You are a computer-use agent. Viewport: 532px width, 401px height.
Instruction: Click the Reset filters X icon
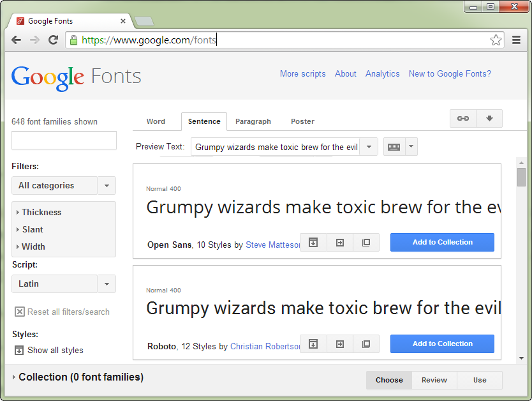pos(20,312)
